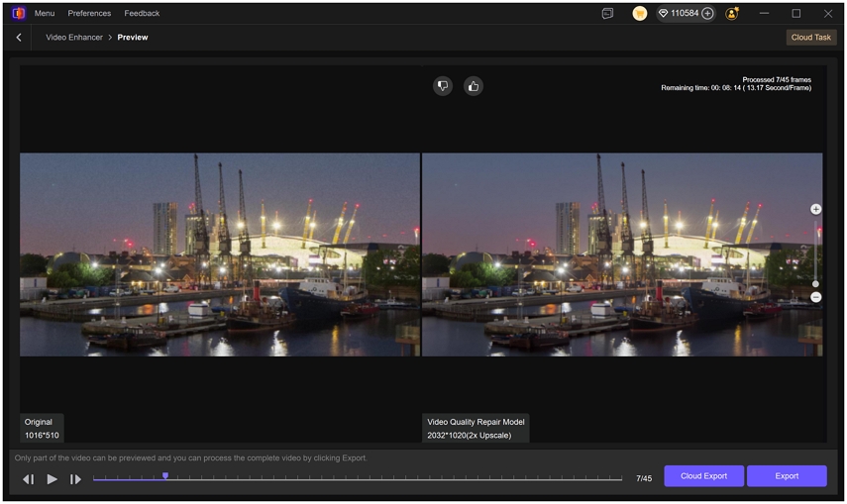Open the Menu item

(x=45, y=14)
